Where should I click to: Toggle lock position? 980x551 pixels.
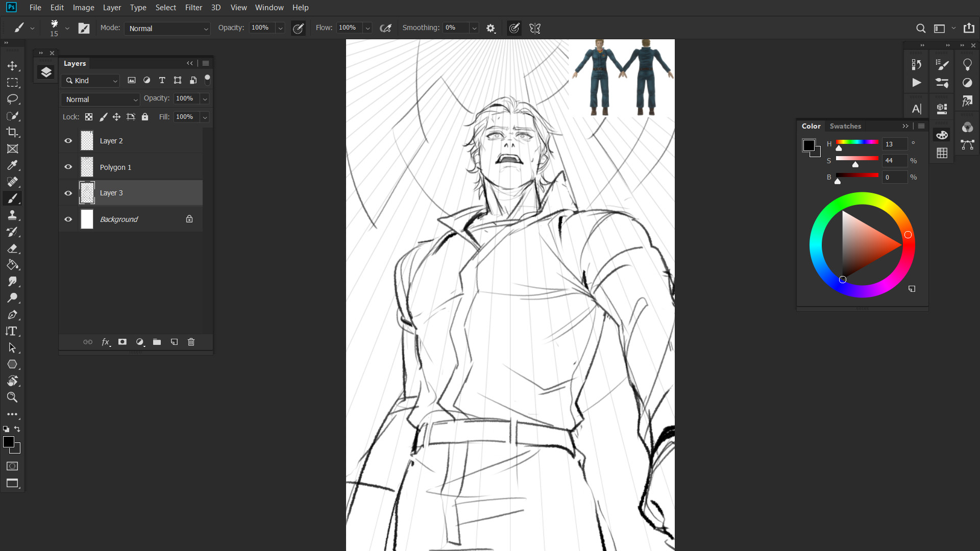point(116,117)
